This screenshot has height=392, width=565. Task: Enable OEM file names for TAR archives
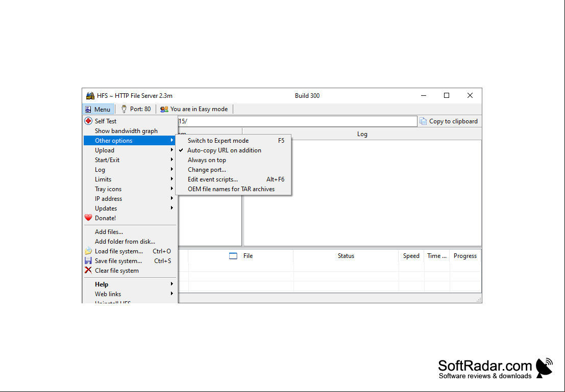(233, 189)
